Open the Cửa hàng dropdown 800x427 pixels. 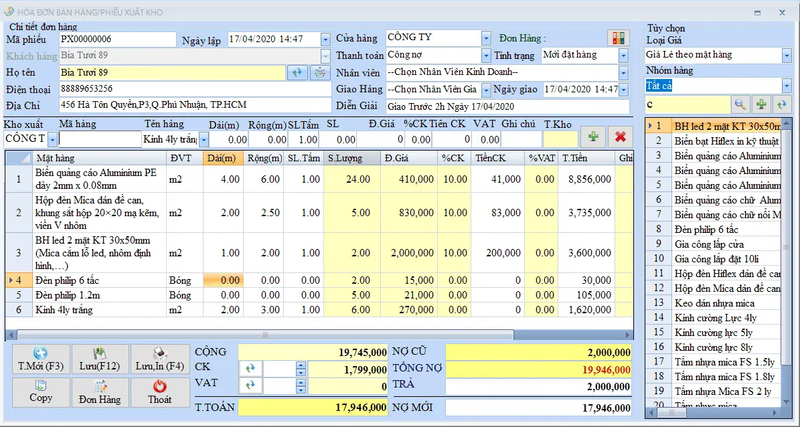pyautogui.click(x=486, y=38)
